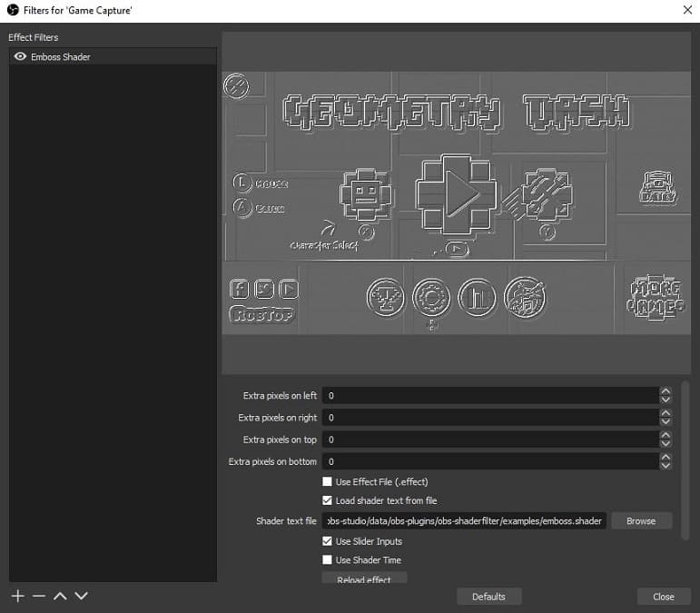Enable Use Shader Time checkbox
Screen dimensions: 700x613
click(x=327, y=559)
